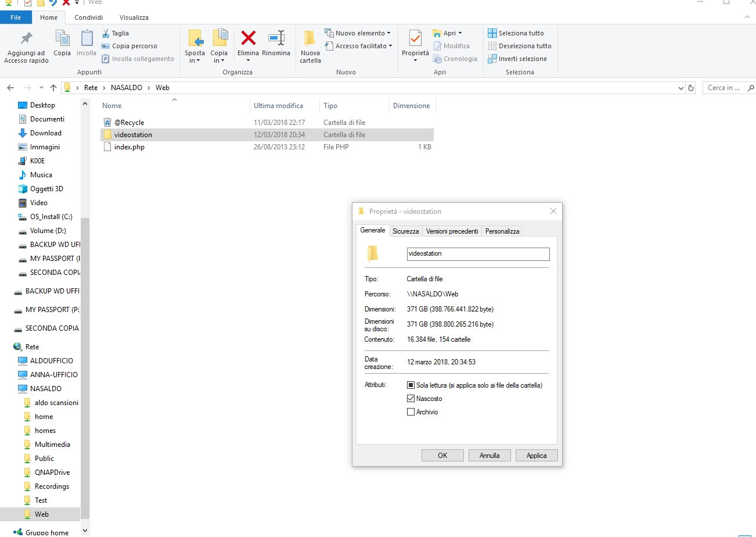Click the Annulla button
756x537 pixels.
(489, 456)
